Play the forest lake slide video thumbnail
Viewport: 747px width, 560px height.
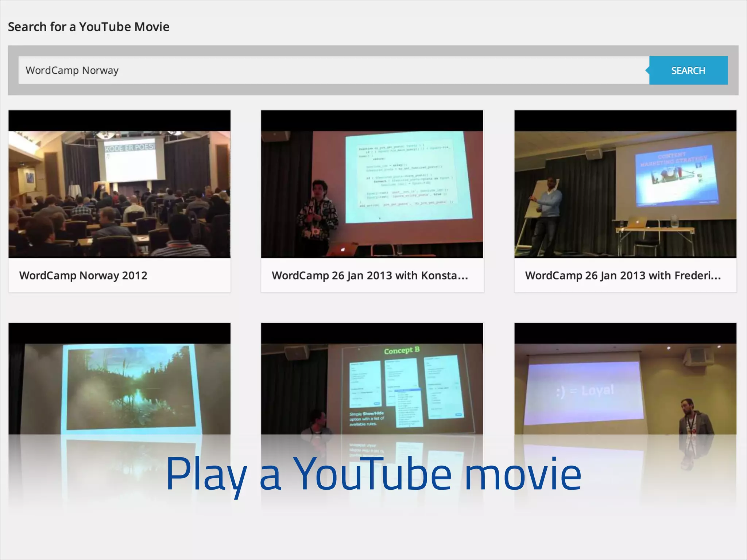coord(119,378)
